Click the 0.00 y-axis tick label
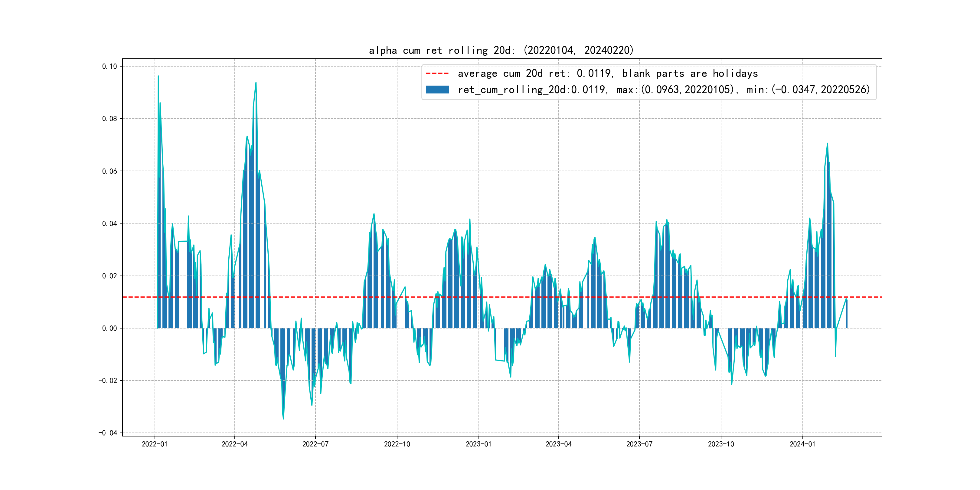This screenshot has height=490, width=980. (x=109, y=328)
